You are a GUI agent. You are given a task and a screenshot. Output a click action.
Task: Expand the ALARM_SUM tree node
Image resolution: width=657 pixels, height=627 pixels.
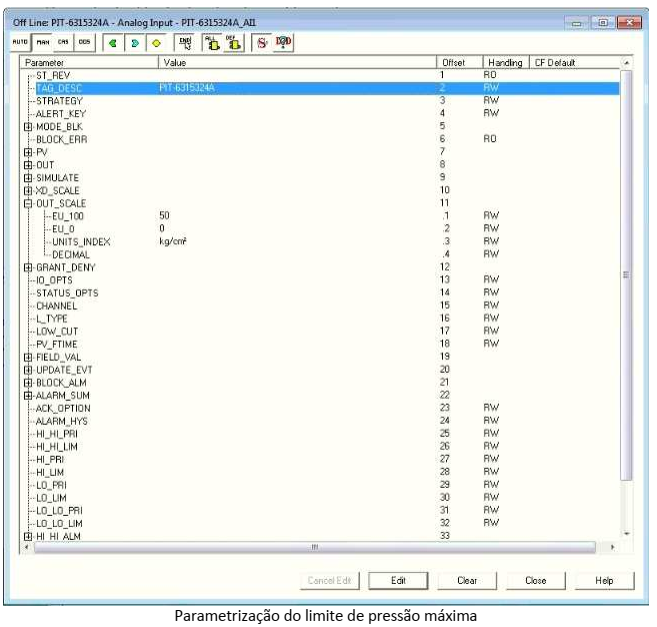point(28,396)
